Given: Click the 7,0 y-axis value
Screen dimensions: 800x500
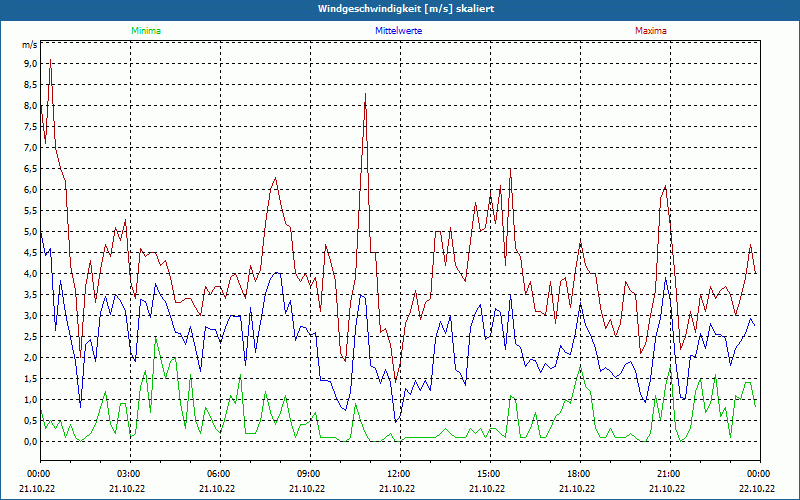Looking at the screenshot, I should 31,148.
